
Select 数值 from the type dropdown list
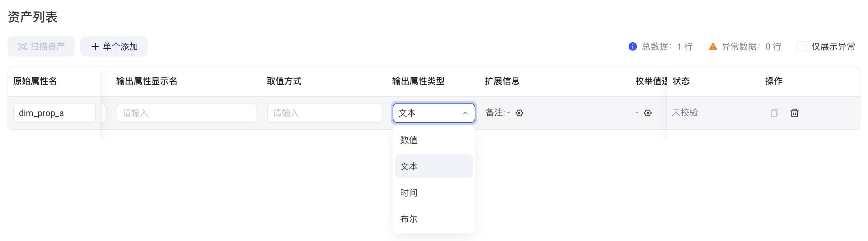[x=434, y=140]
